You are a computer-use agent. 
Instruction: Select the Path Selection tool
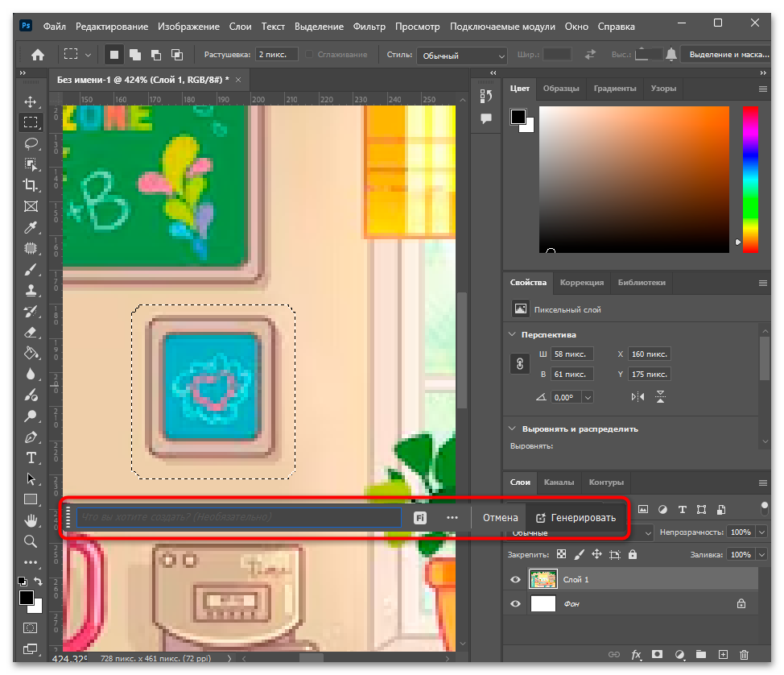point(31,478)
